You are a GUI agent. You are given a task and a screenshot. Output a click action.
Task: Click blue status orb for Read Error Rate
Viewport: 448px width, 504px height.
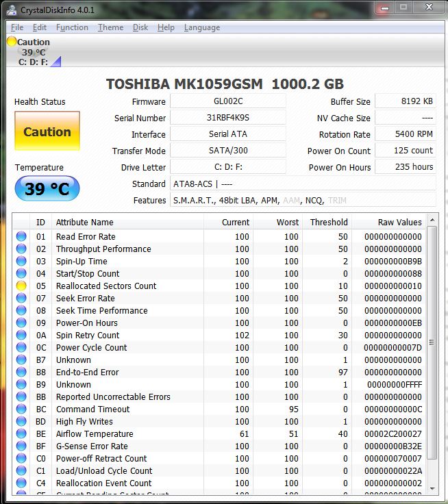pos(21,236)
